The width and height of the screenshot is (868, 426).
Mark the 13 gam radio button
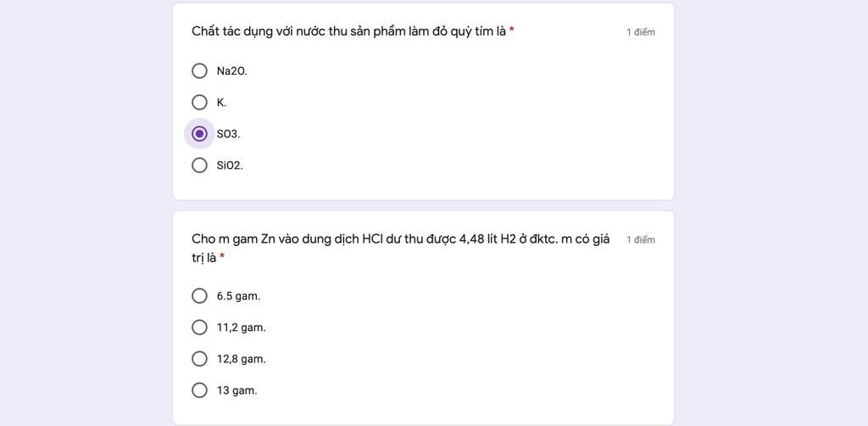pos(199,390)
